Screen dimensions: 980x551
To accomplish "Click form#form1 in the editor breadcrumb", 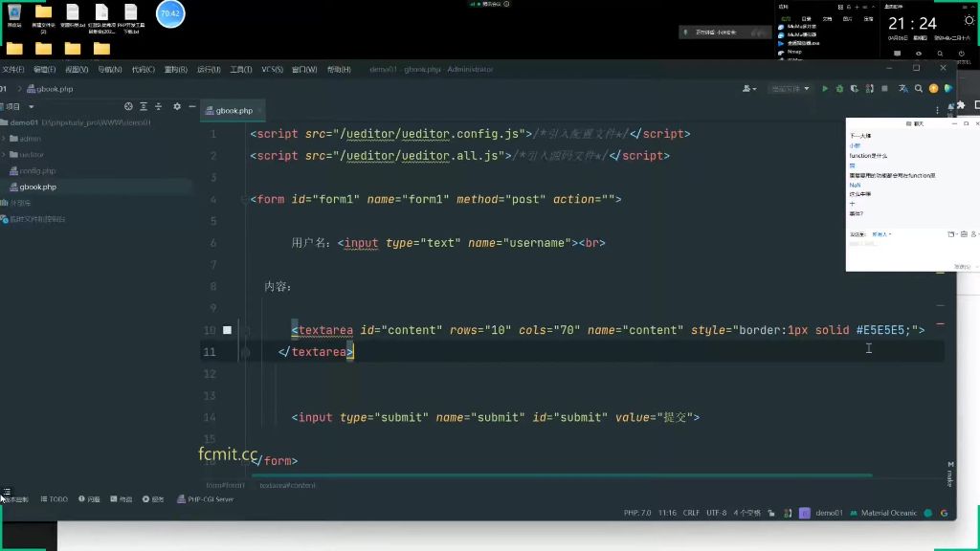I will 226,485.
